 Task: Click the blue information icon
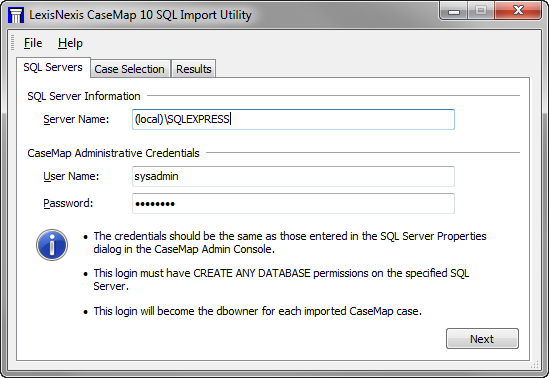52,245
